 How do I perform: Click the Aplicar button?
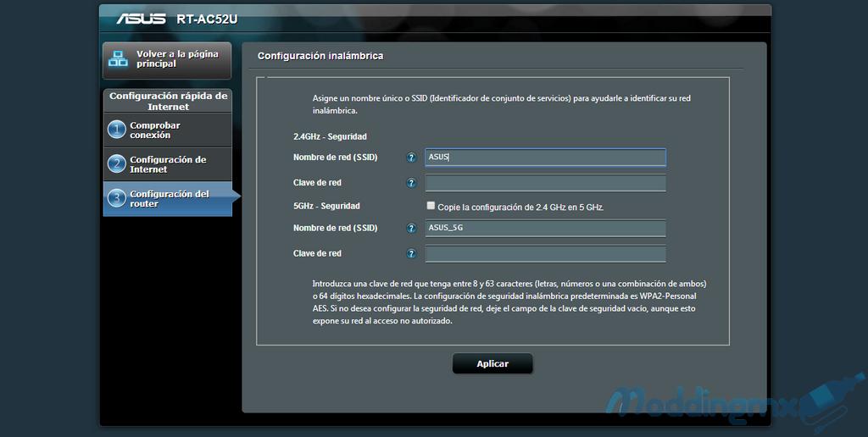point(492,364)
